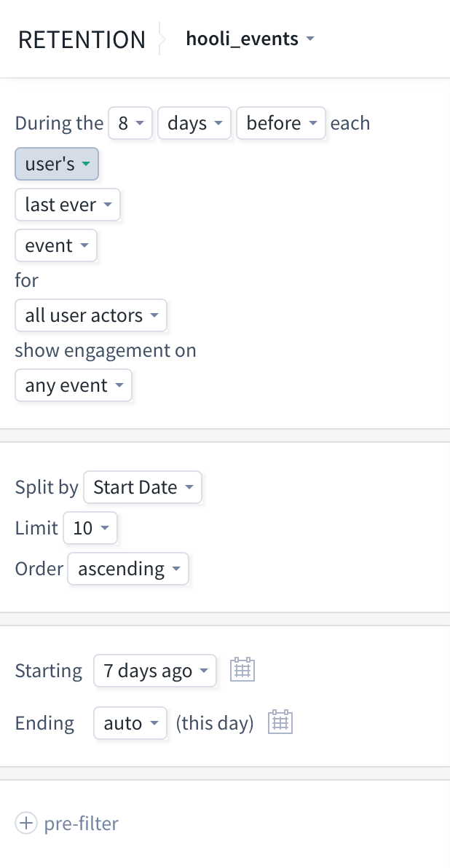Open the Limit 10 dropdown
The height and width of the screenshot is (868, 450).
pyautogui.click(x=90, y=528)
